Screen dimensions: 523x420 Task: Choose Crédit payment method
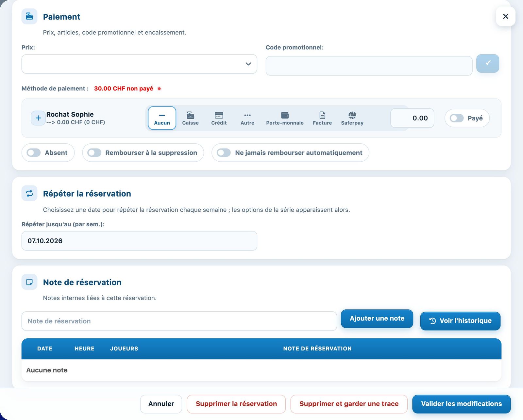tap(219, 118)
